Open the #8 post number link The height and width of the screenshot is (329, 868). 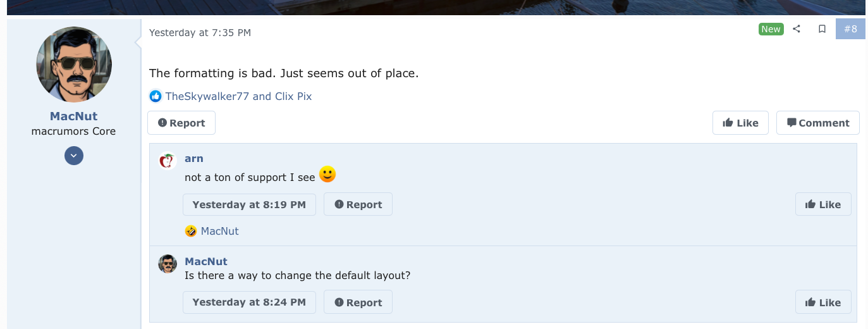click(850, 29)
